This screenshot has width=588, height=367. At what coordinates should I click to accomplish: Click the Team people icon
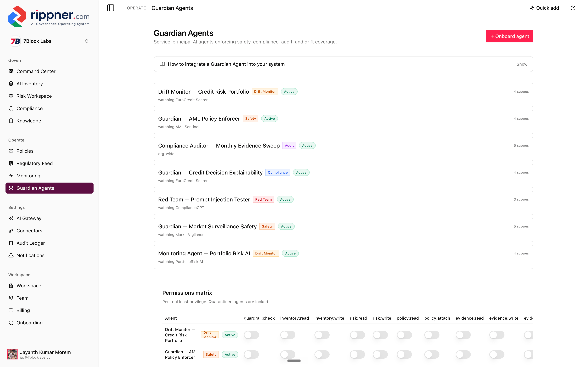(x=11, y=298)
